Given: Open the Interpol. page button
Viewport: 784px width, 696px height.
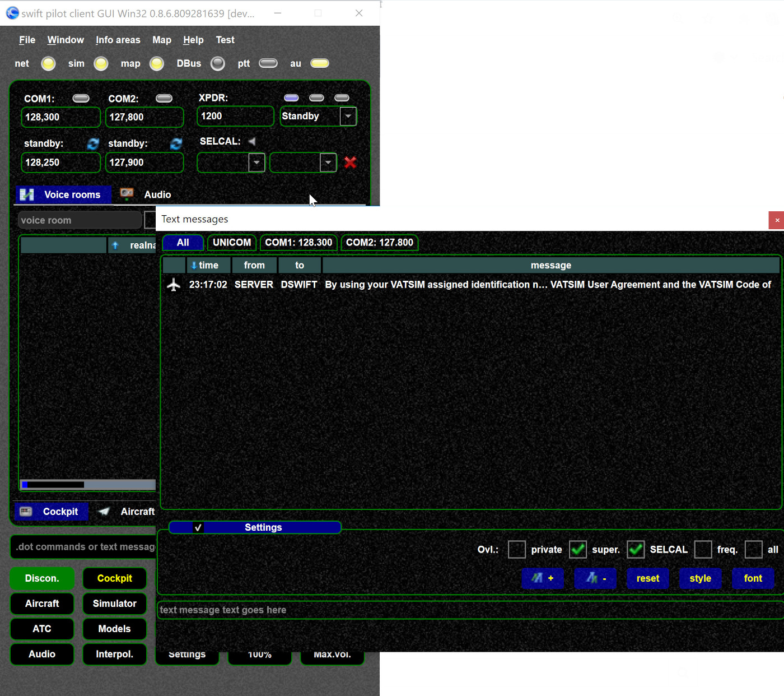Looking at the screenshot, I should (115, 654).
